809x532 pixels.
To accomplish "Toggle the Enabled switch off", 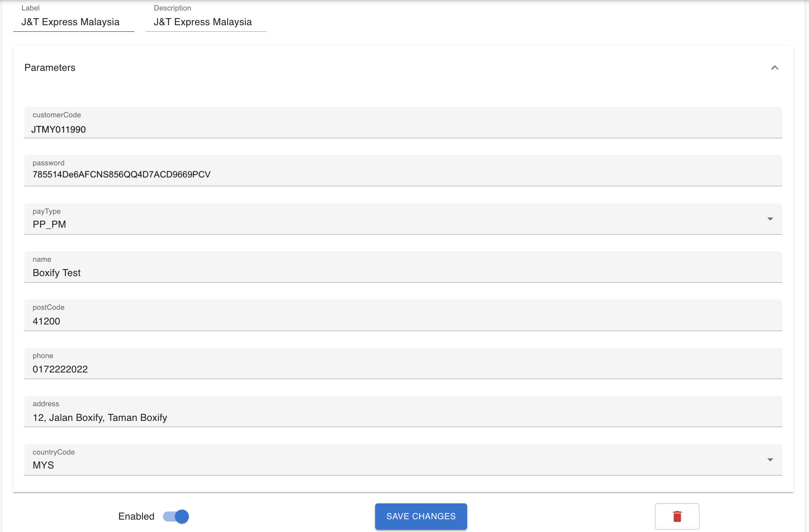I will (176, 516).
